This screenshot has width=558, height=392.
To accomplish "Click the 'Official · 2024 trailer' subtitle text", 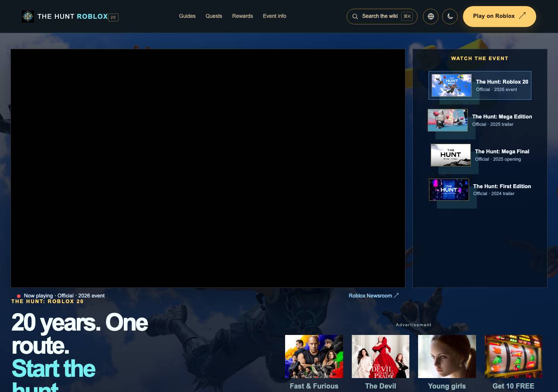I will (x=494, y=194).
